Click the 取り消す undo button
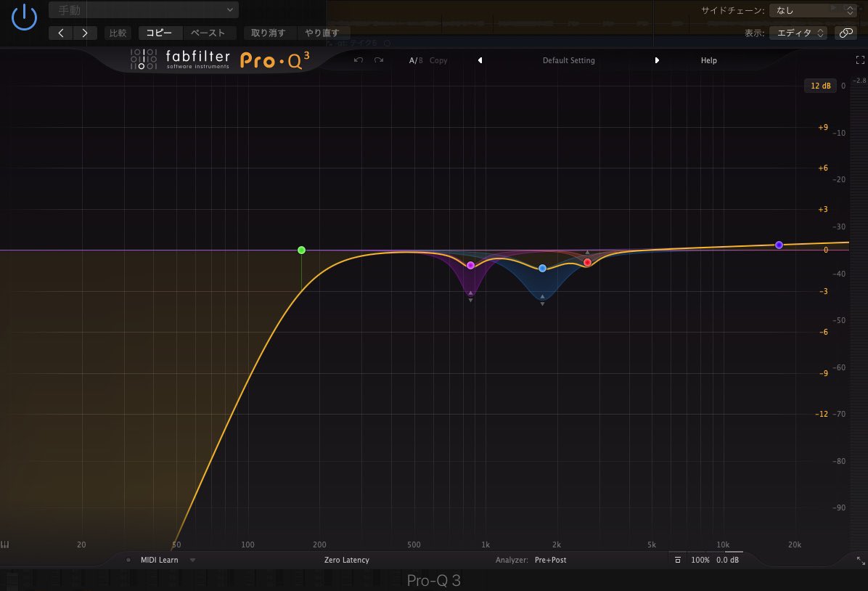868x591 pixels. (269, 33)
